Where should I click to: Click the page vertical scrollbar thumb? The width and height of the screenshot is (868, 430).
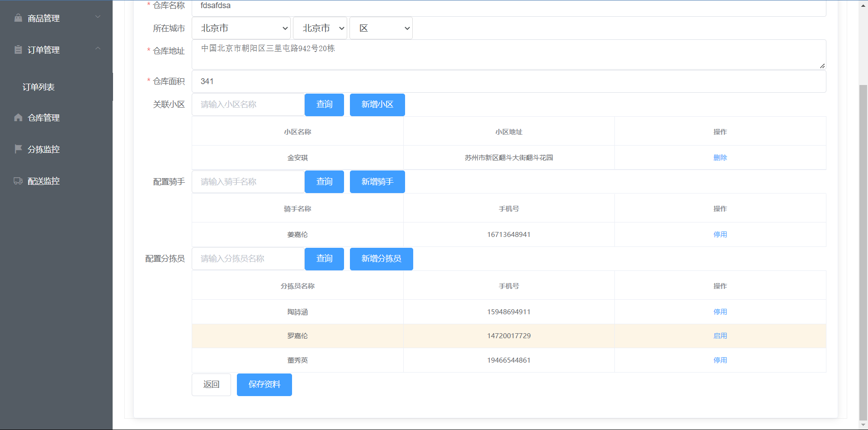pos(863,252)
